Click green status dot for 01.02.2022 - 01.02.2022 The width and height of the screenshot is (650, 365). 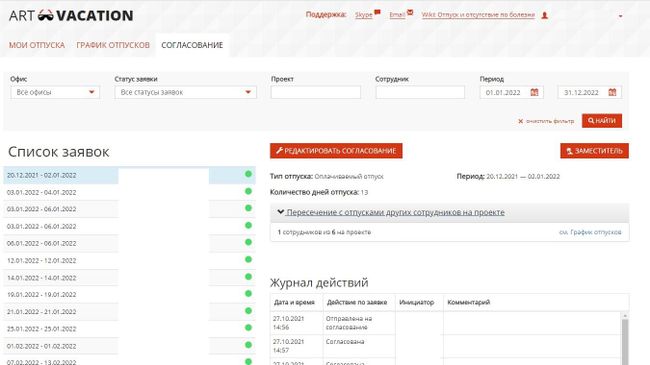click(248, 345)
